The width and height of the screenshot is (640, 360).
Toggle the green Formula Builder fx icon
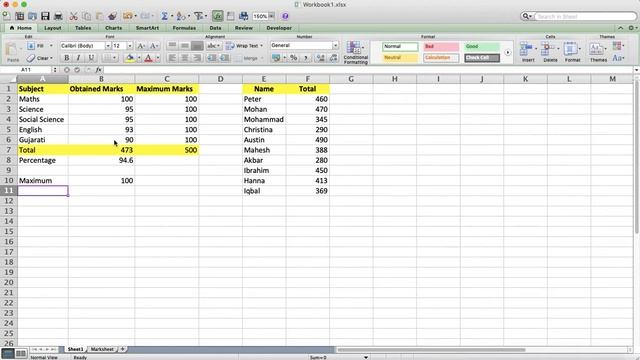(218, 16)
